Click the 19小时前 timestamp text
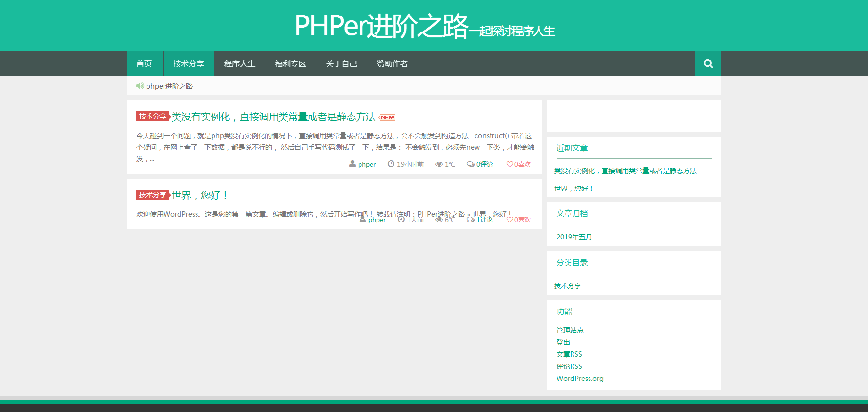Viewport: 868px width, 412px height. coord(410,164)
